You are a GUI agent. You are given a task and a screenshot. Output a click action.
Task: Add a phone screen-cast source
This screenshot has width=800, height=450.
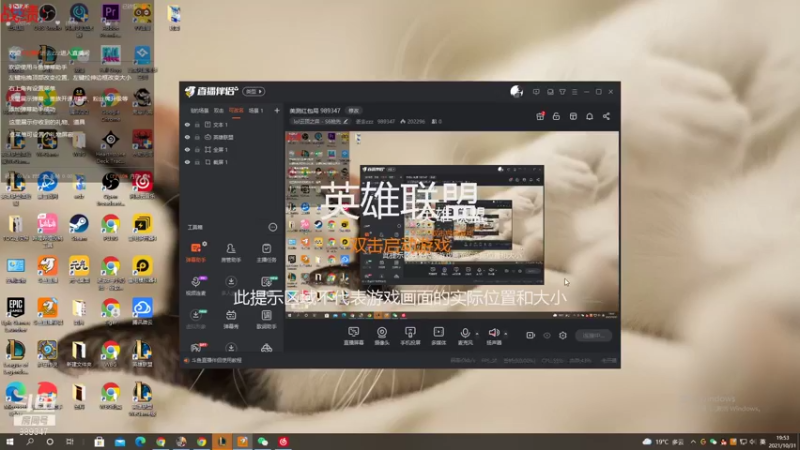pyautogui.click(x=410, y=336)
